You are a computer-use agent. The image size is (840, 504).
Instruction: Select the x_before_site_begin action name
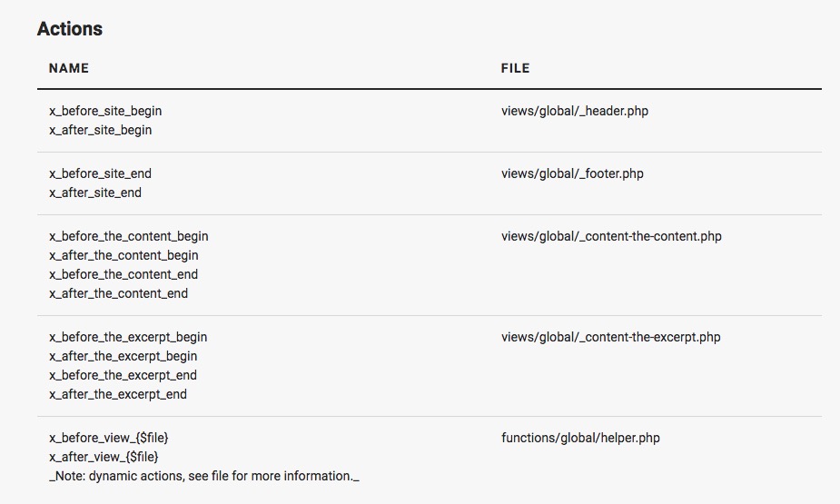105,111
